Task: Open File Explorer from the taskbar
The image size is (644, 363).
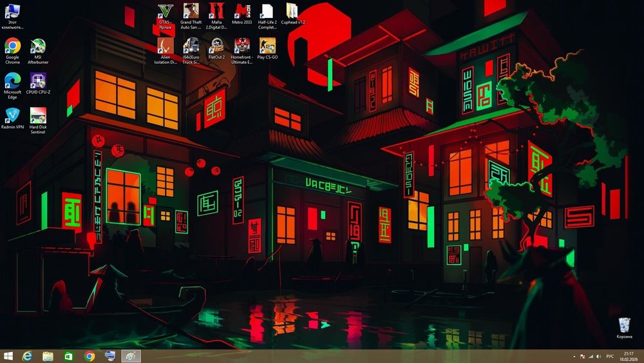Action: coord(48,356)
